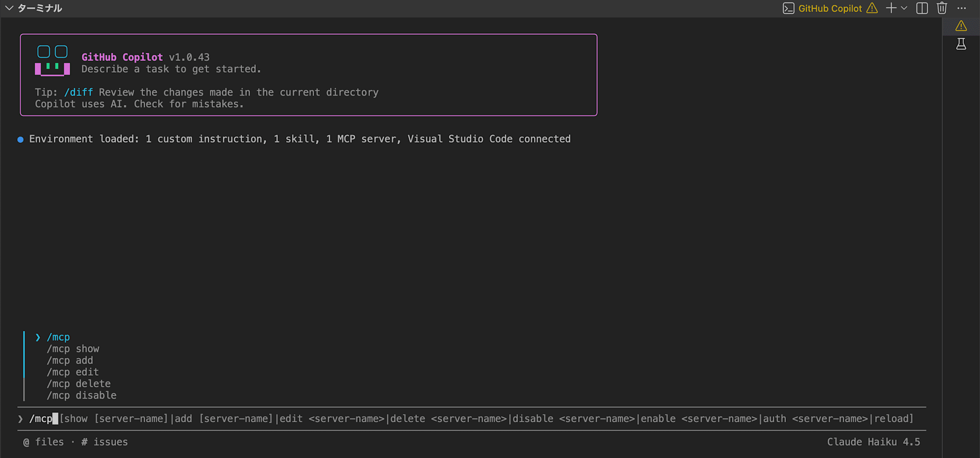Select the terminal tab with yellow warning icon
980x458 pixels.
point(961,26)
